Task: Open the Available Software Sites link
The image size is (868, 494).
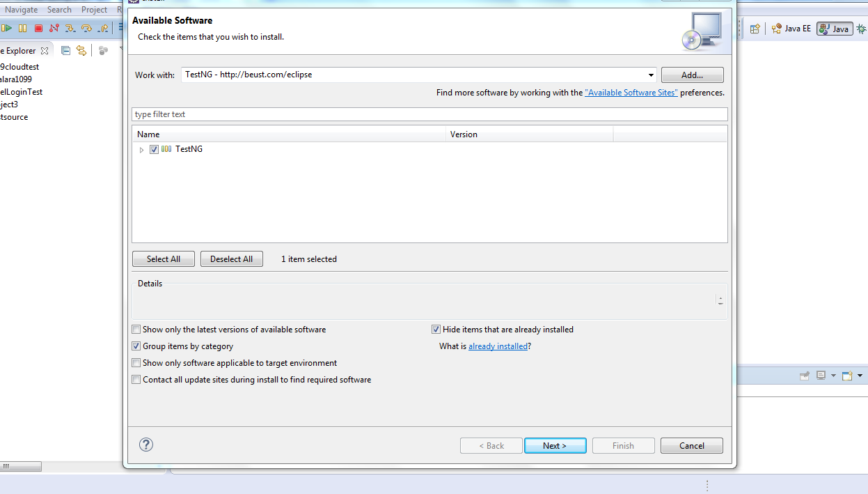Action: click(x=631, y=92)
